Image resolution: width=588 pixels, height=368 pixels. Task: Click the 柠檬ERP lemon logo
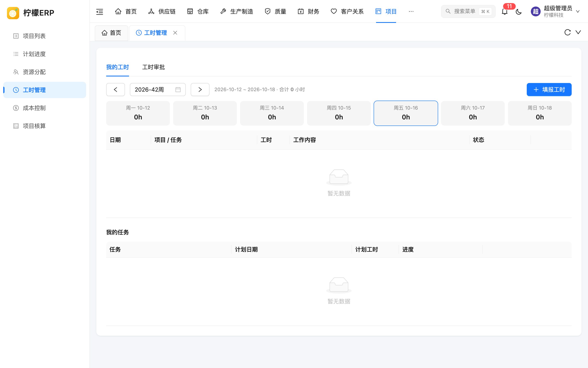pos(13,13)
